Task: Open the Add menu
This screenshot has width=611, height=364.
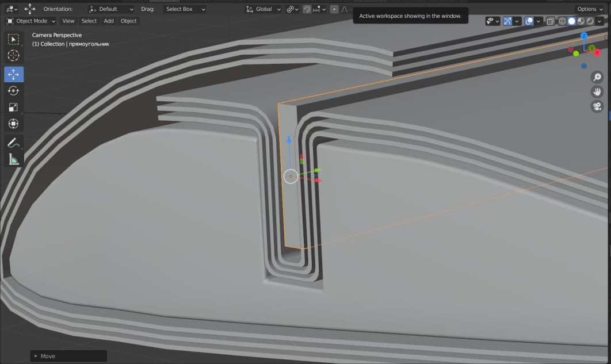Action: [109, 21]
